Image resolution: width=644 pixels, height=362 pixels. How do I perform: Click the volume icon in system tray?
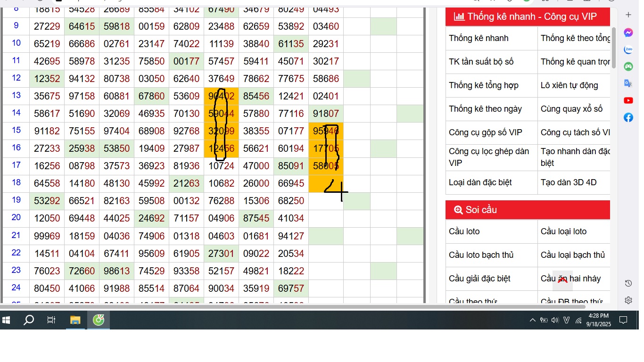click(555, 321)
